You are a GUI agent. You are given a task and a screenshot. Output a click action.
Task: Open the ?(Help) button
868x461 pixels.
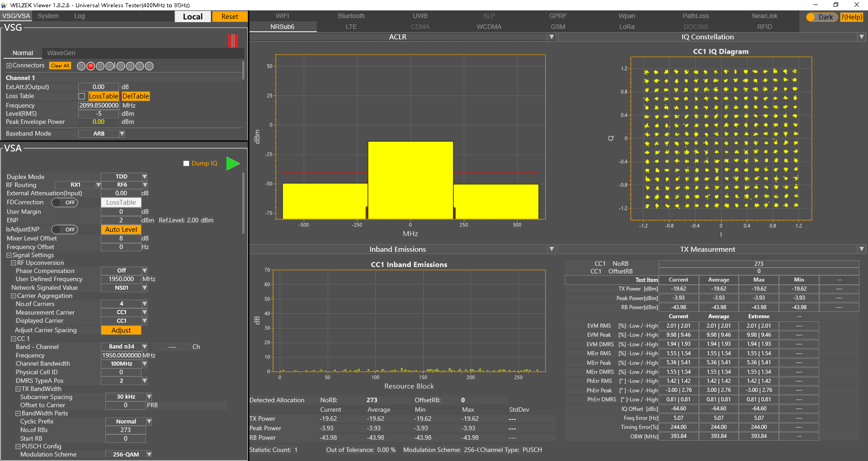pos(852,17)
